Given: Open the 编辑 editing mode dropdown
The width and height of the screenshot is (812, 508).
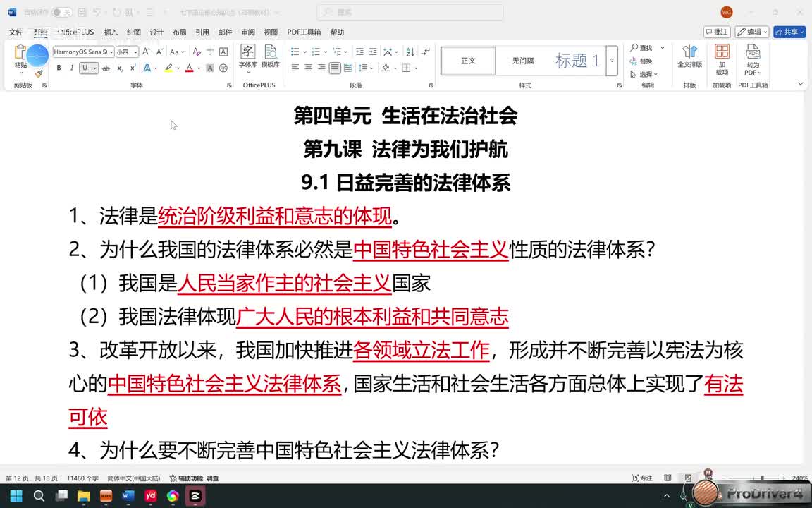Looking at the screenshot, I should [753, 32].
